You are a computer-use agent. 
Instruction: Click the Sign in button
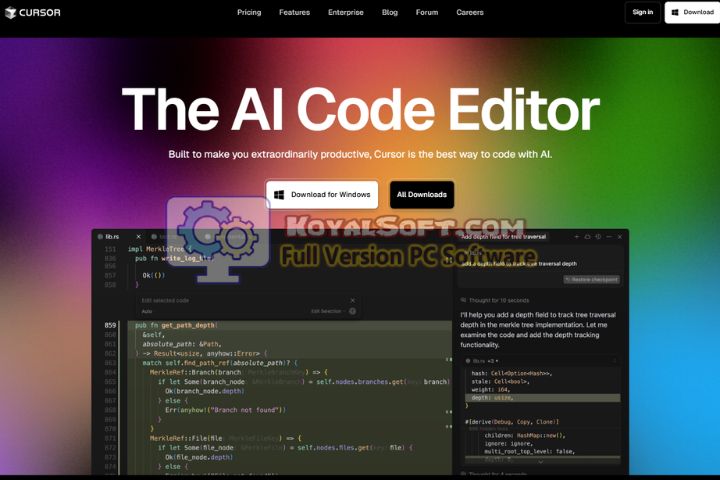click(642, 12)
